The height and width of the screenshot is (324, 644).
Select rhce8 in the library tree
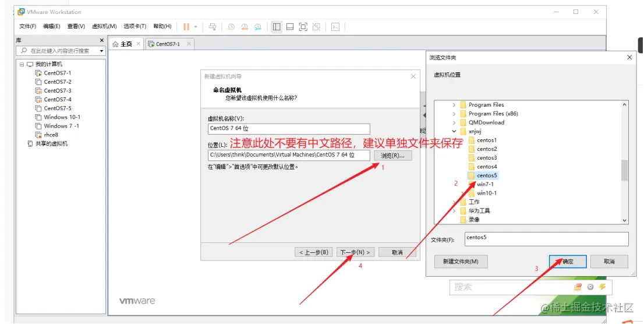click(51, 135)
